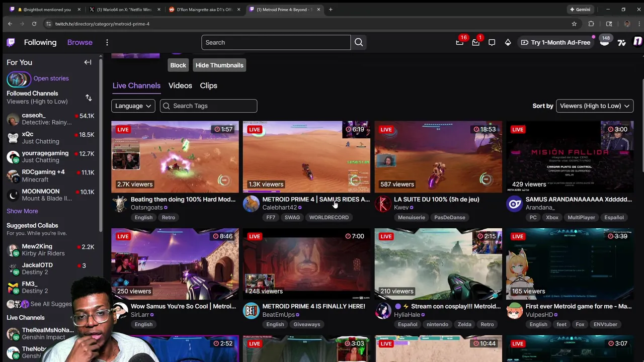This screenshot has height=362, width=644.
Task: Open the Viewers (High to Low) sort dropdown
Action: (x=595, y=106)
